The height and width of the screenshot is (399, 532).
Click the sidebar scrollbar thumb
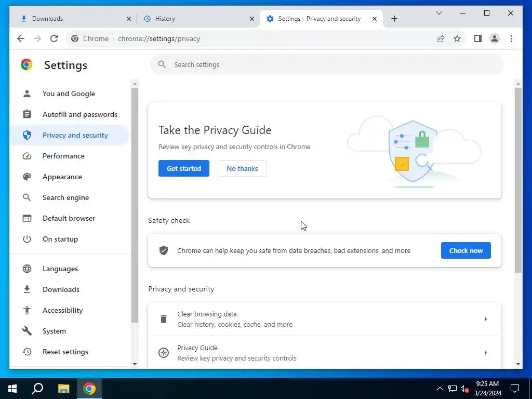pyautogui.click(x=135, y=205)
